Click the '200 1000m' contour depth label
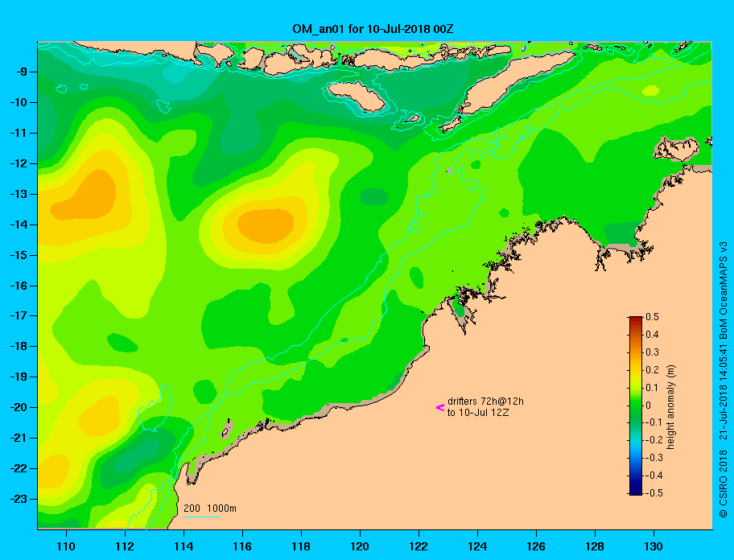Viewport: 734px width, 560px height. [210, 508]
